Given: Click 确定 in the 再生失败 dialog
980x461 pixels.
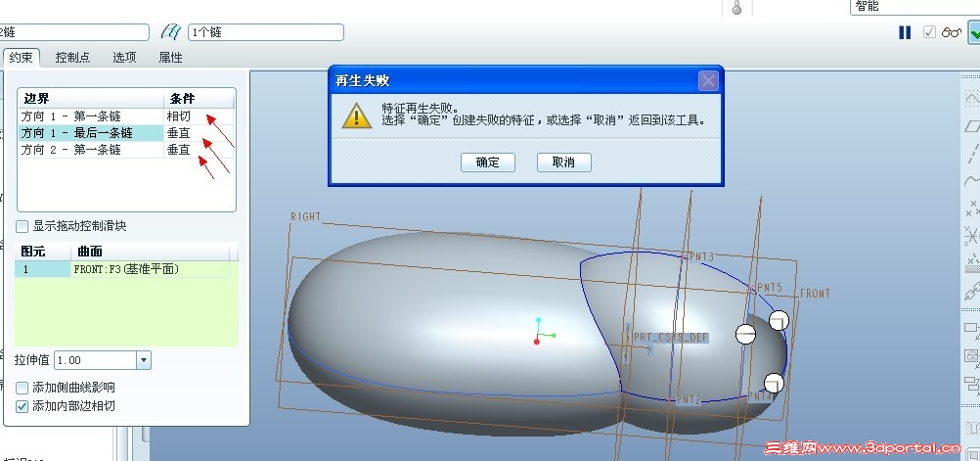Looking at the screenshot, I should click(x=487, y=162).
